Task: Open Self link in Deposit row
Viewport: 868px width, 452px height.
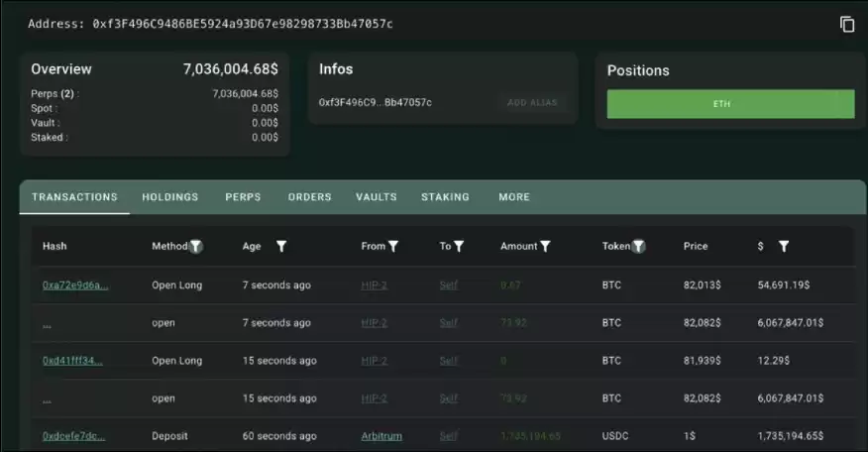Action: (x=449, y=436)
